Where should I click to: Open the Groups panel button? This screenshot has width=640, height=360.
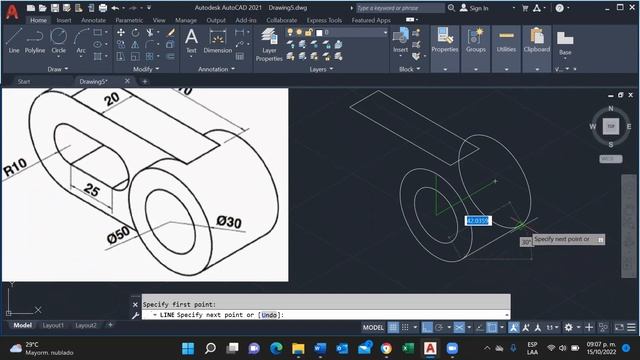476,40
